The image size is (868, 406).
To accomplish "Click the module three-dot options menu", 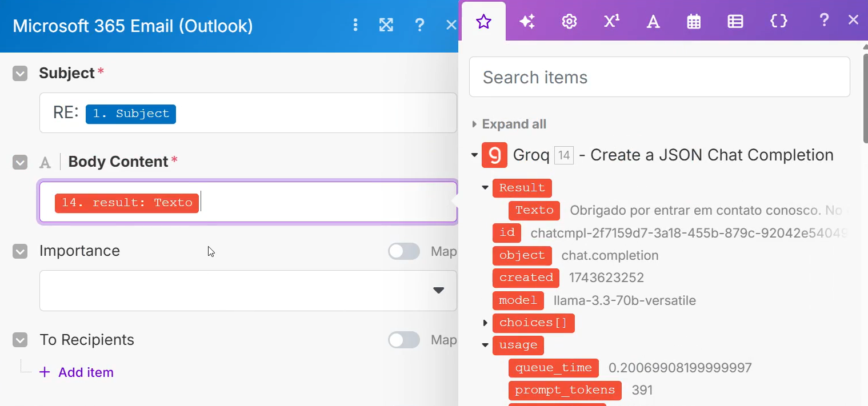I will 355,25.
